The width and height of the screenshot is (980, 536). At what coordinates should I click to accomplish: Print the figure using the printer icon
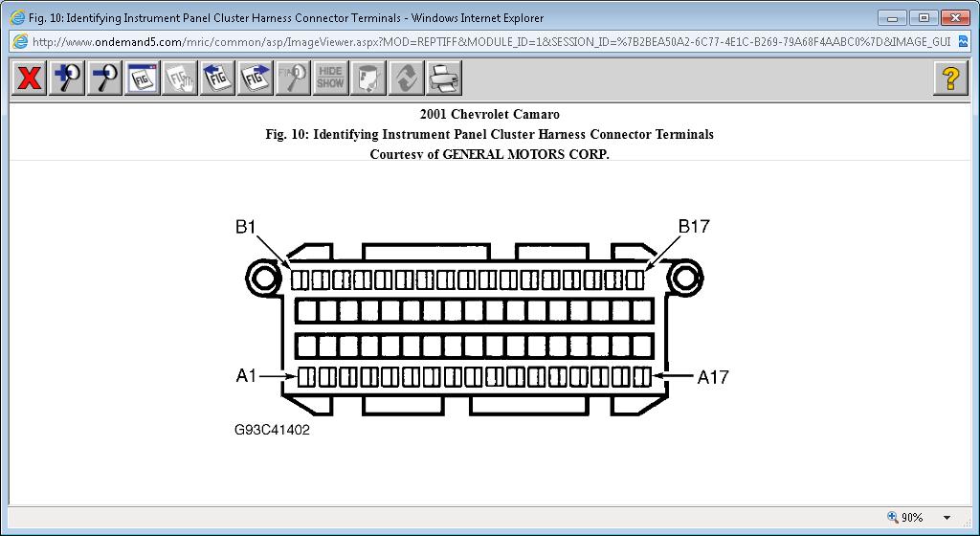pos(444,78)
